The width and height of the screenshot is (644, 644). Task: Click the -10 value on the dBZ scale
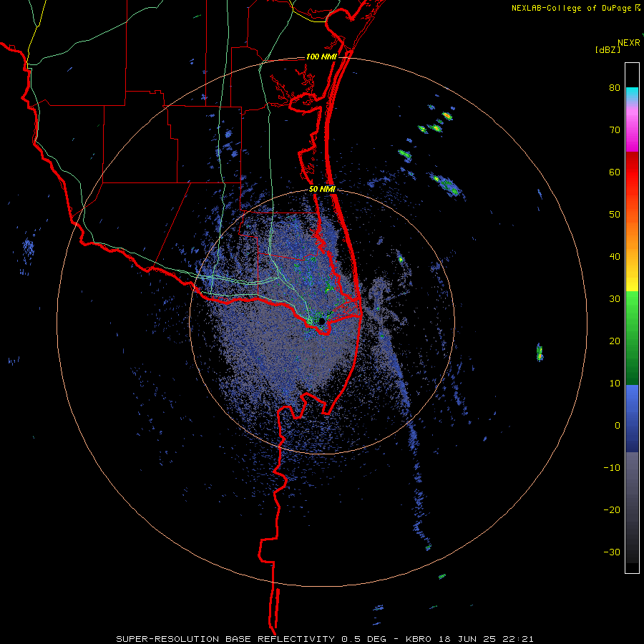point(612,468)
